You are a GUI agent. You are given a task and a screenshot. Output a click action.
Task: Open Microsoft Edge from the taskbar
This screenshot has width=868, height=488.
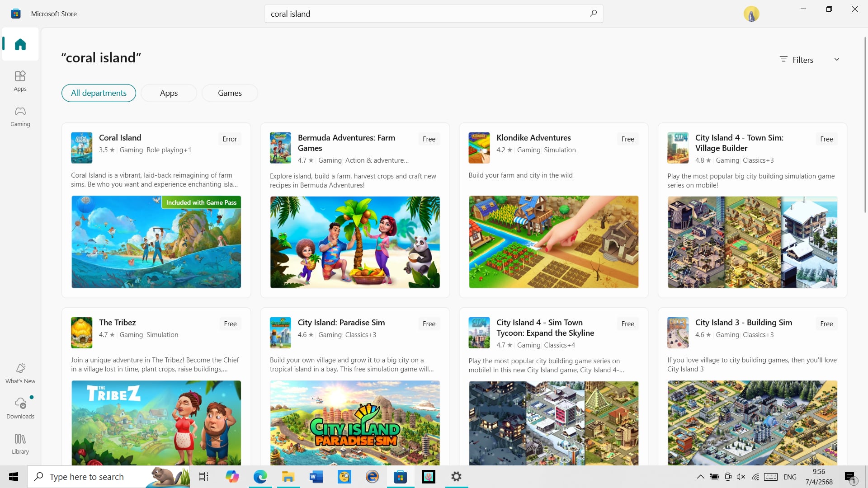pyautogui.click(x=260, y=477)
